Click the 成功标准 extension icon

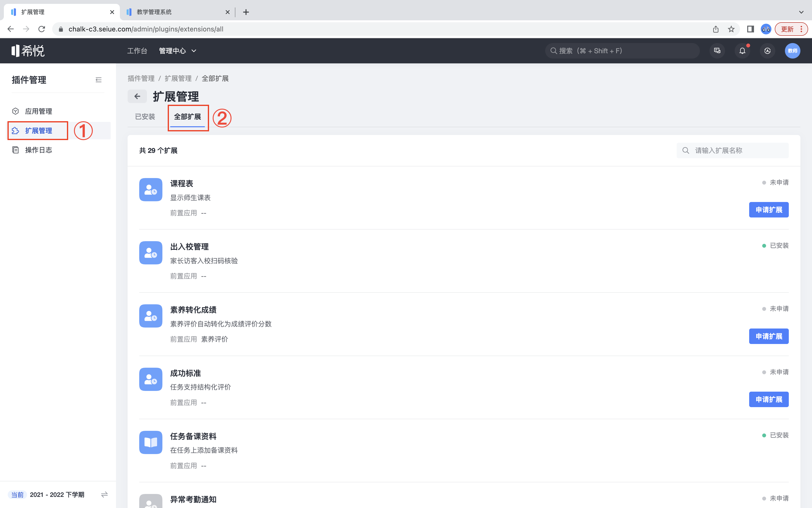[x=151, y=379]
